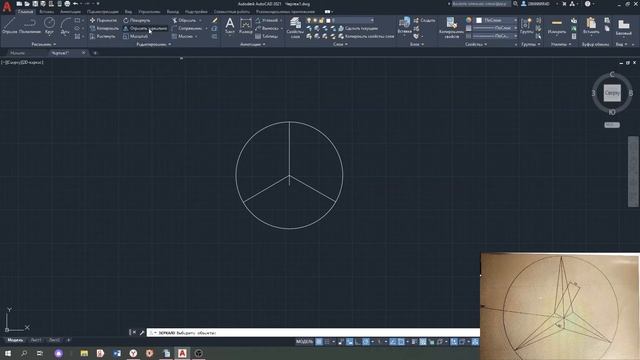Viewport: 640px width, 360px height.
Task: Toggle the layer bulb on/off icon
Action: (309, 20)
